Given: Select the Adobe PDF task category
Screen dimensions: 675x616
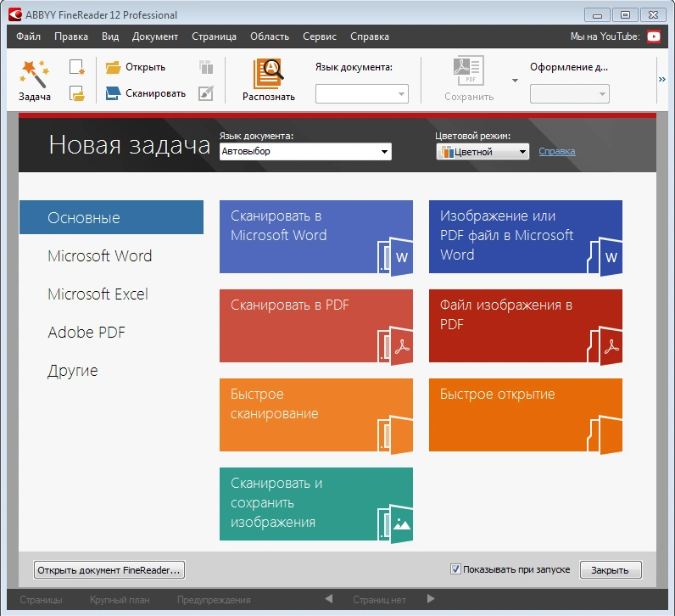Looking at the screenshot, I should (x=86, y=332).
